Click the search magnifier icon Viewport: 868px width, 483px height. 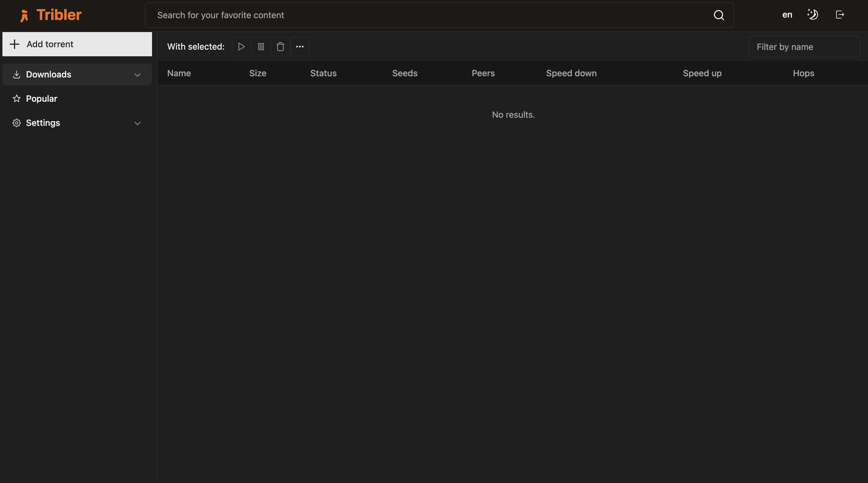719,15
